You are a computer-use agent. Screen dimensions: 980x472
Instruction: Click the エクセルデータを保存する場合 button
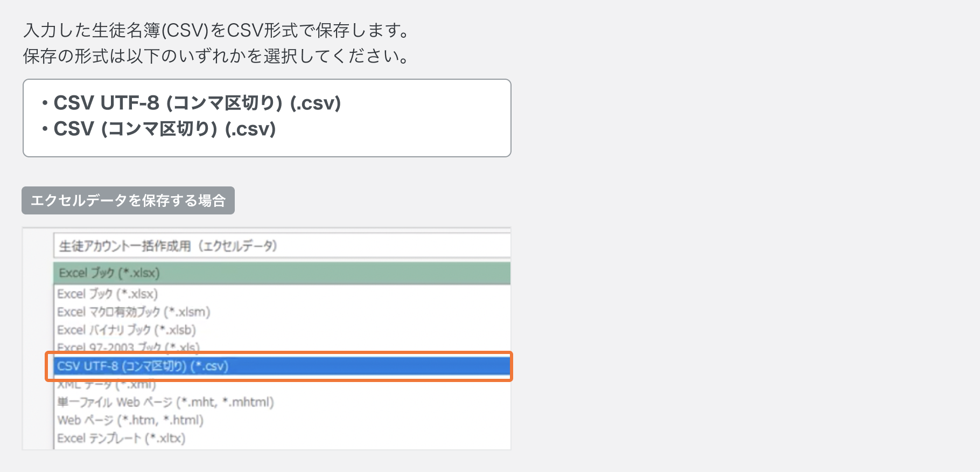click(x=128, y=200)
